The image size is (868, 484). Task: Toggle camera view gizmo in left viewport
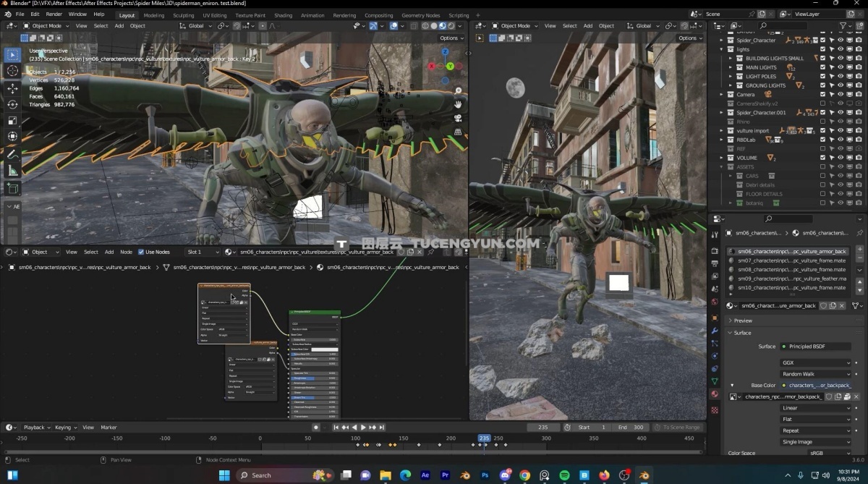tap(458, 118)
